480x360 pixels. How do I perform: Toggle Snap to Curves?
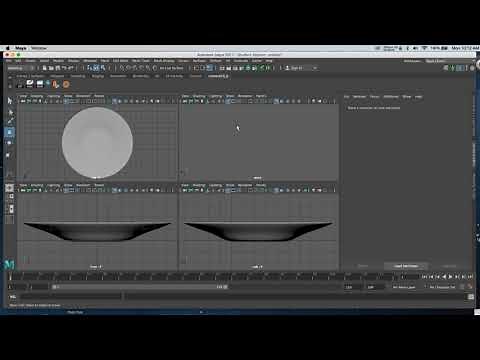(x=128, y=68)
